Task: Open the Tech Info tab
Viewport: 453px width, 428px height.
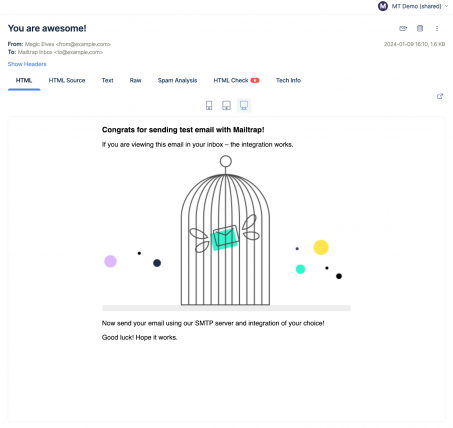Action: coord(288,80)
